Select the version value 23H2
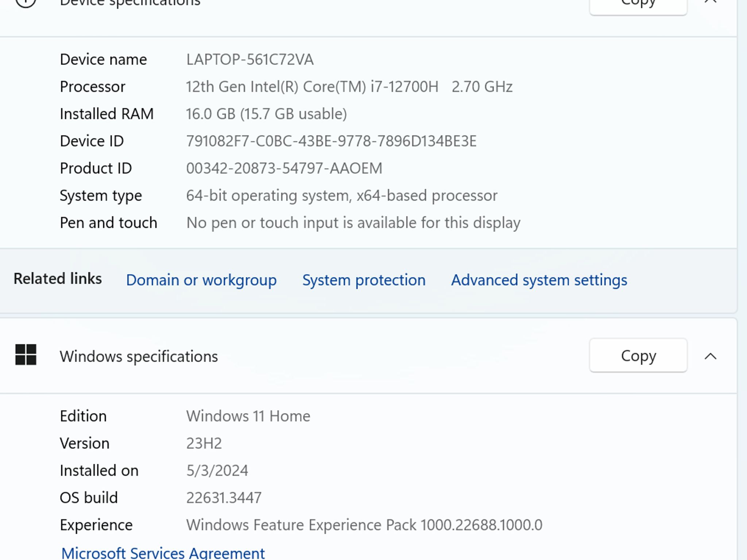Screen dimensions: 747x560 [204, 443]
